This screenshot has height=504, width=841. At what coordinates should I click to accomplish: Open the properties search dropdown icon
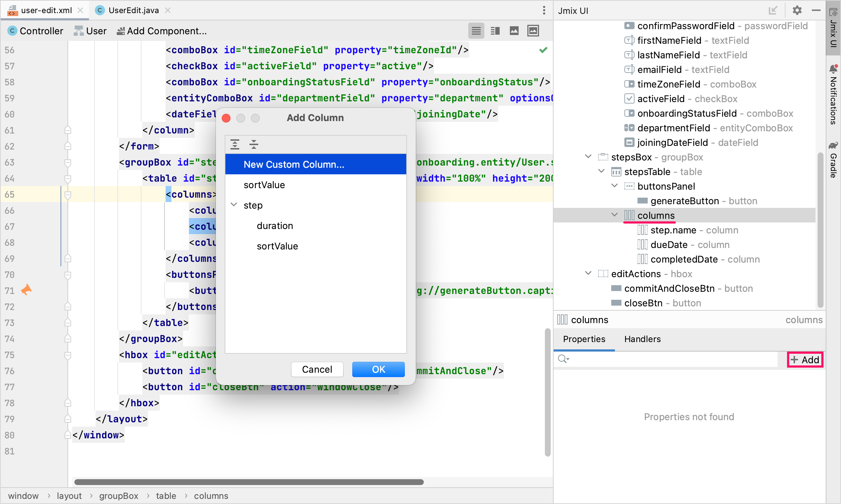point(563,359)
